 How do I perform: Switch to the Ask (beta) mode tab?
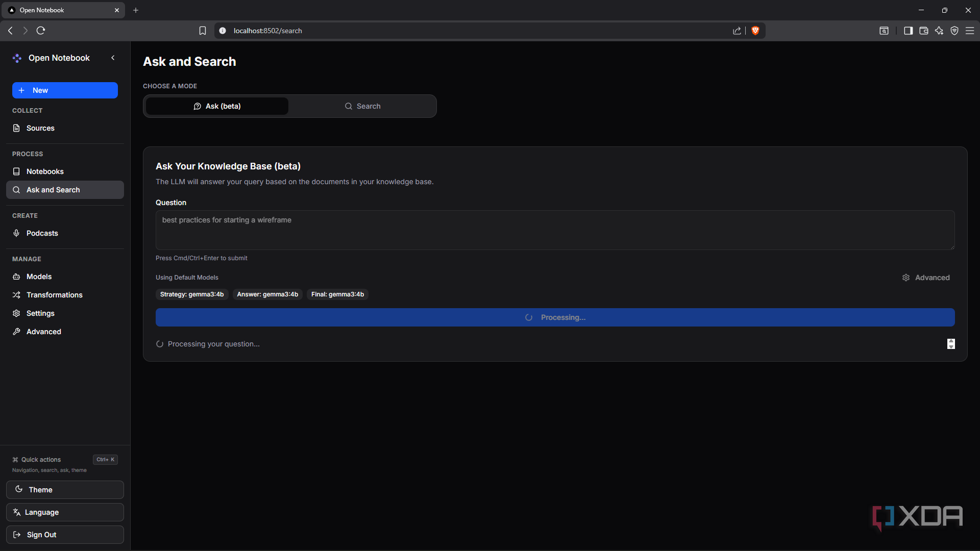pyautogui.click(x=217, y=106)
